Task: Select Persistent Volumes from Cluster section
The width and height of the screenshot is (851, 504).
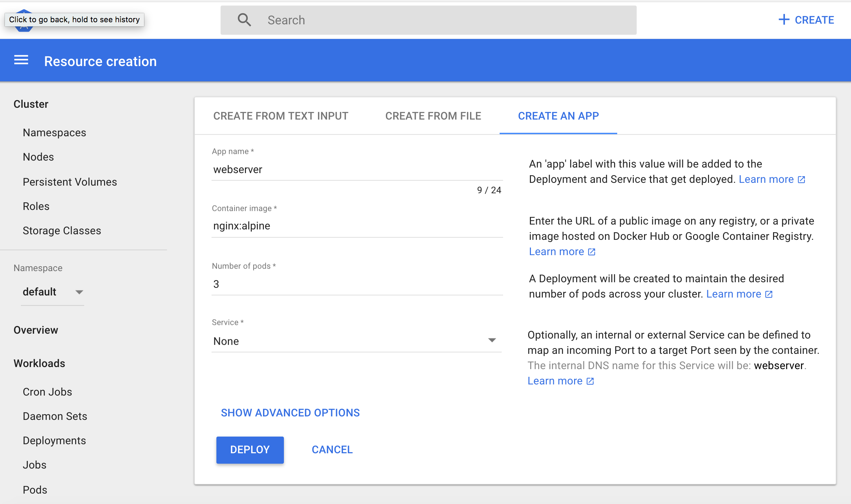Action: tap(69, 181)
